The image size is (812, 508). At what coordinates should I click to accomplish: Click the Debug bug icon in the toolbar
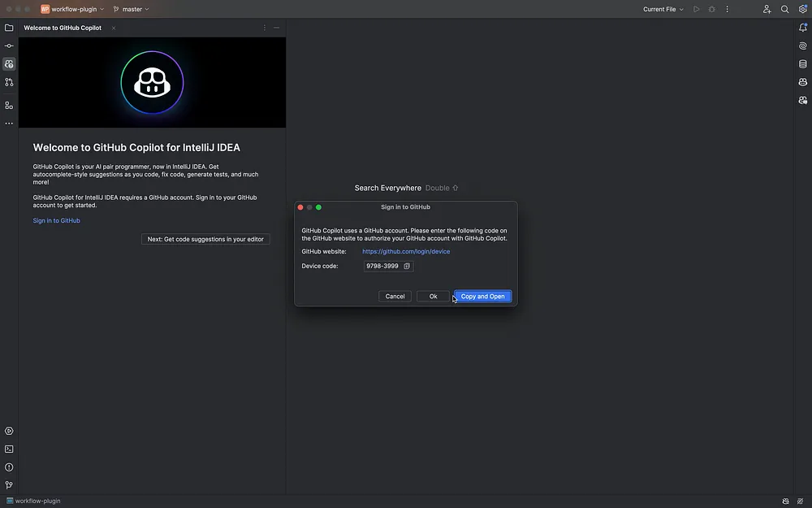[711, 9]
